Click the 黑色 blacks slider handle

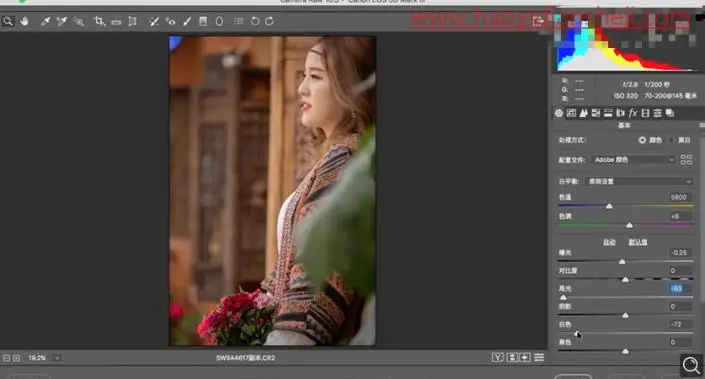(x=625, y=351)
